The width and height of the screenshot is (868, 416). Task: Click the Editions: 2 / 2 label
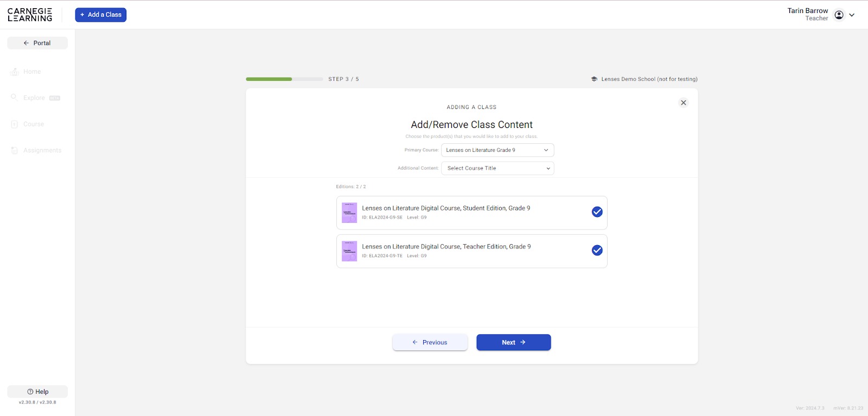click(351, 187)
